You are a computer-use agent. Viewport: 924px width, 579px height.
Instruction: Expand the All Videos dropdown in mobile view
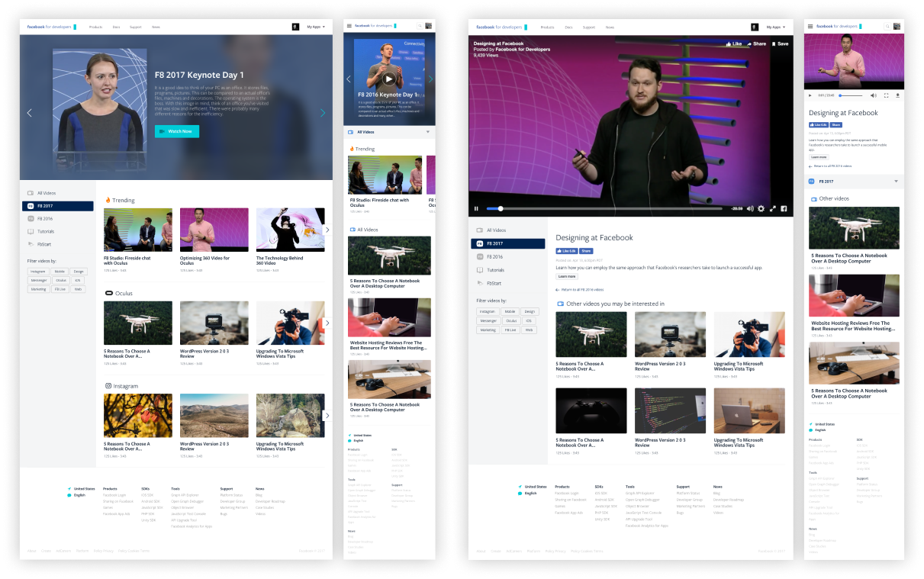427,132
